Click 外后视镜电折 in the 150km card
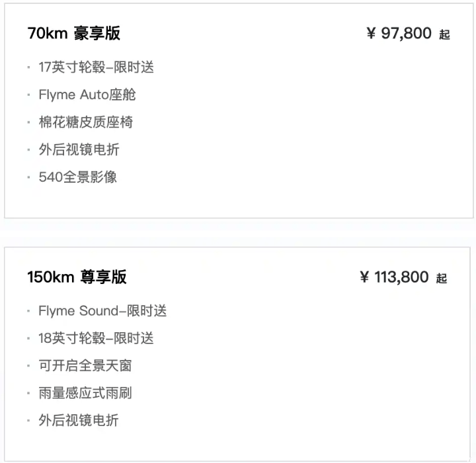This screenshot has width=476, height=463. click(x=79, y=420)
